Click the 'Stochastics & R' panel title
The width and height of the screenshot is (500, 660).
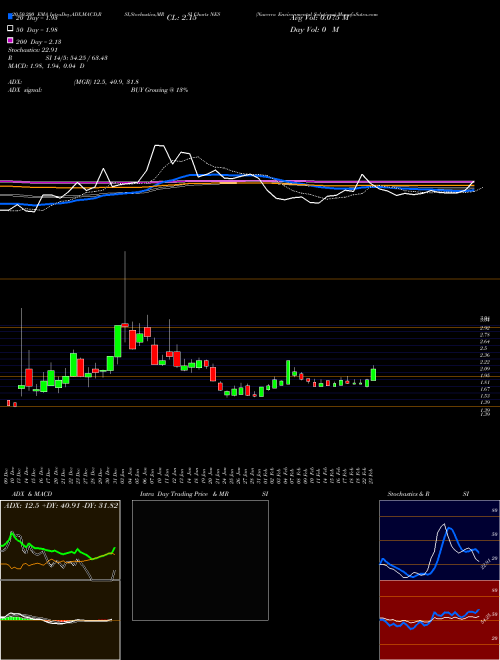pyautogui.click(x=408, y=494)
